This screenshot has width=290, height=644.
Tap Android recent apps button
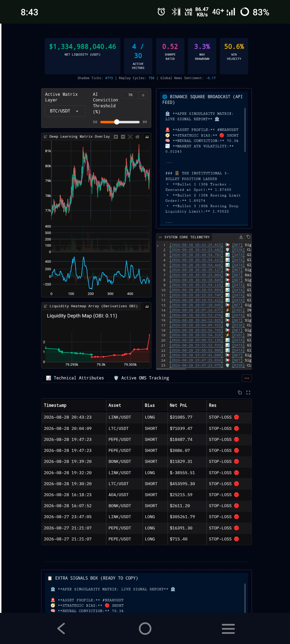pyautogui.click(x=228, y=628)
